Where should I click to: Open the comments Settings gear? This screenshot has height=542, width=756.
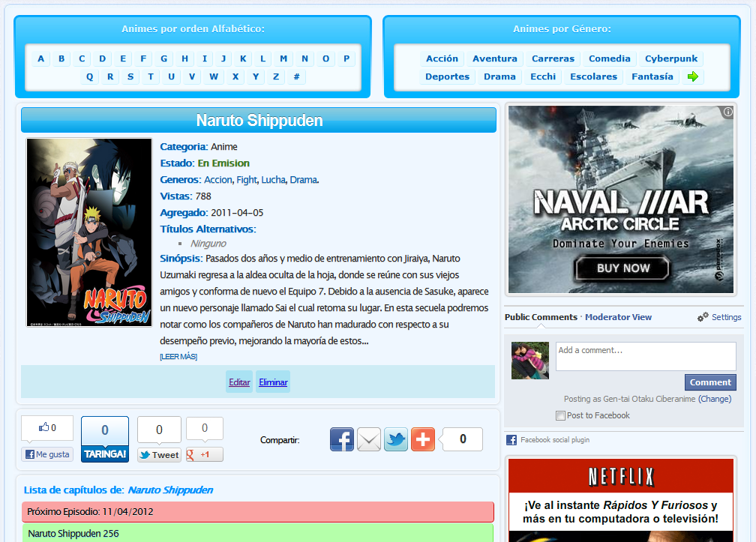718,317
